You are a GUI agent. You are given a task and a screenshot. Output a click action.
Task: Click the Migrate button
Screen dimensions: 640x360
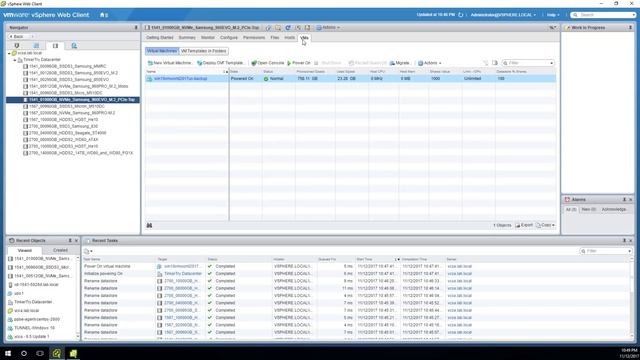tap(399, 63)
